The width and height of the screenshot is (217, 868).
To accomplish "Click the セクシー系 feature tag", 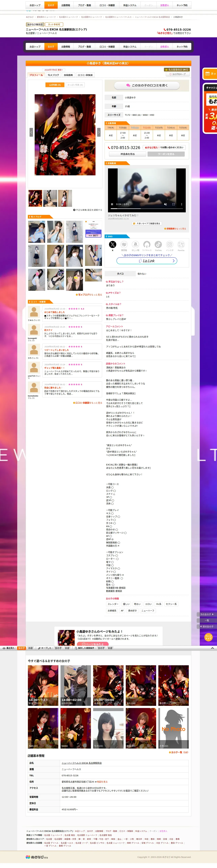I will point(171,604).
